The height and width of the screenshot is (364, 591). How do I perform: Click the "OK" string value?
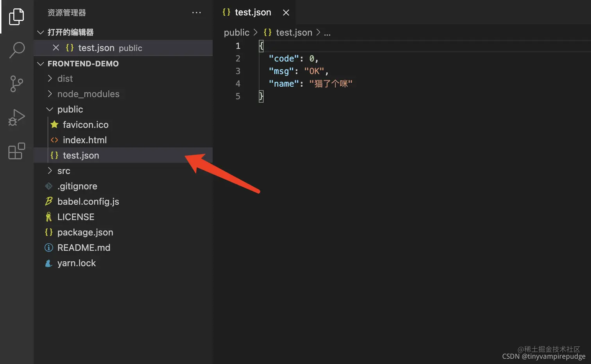[x=314, y=71]
